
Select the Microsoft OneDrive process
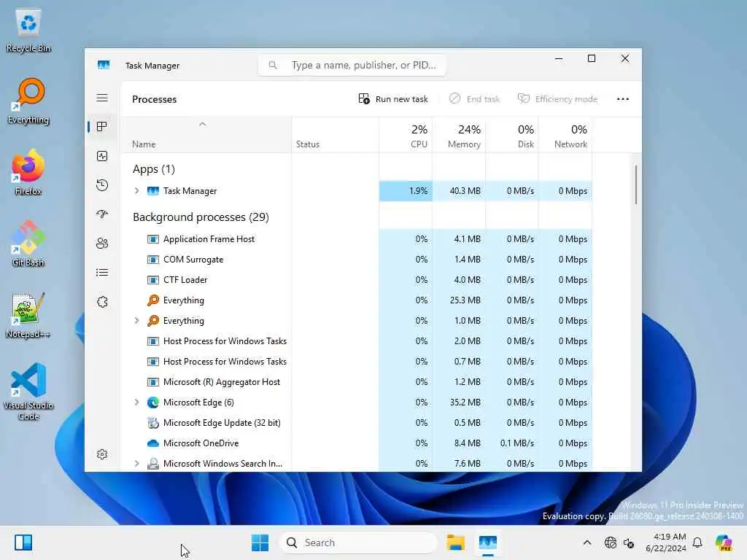(x=356, y=443)
